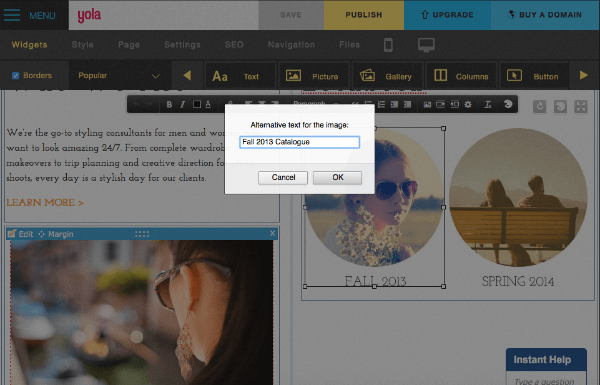The image size is (600, 385).
Task: Click the MENU label
Action: [x=42, y=16]
